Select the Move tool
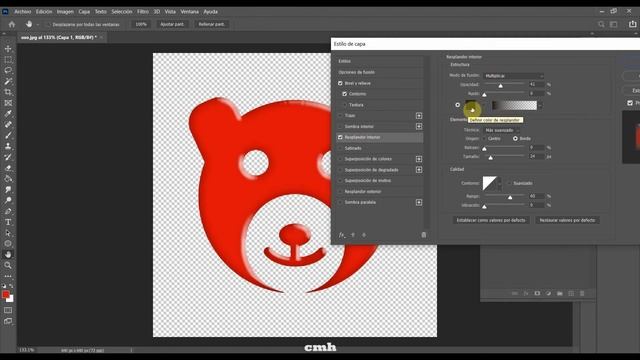 click(x=8, y=49)
